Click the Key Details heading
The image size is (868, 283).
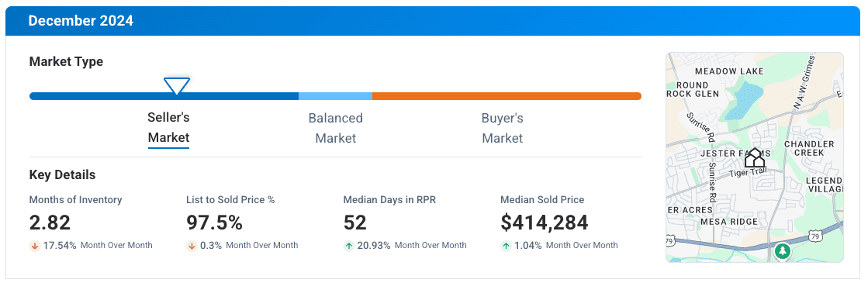point(62,175)
